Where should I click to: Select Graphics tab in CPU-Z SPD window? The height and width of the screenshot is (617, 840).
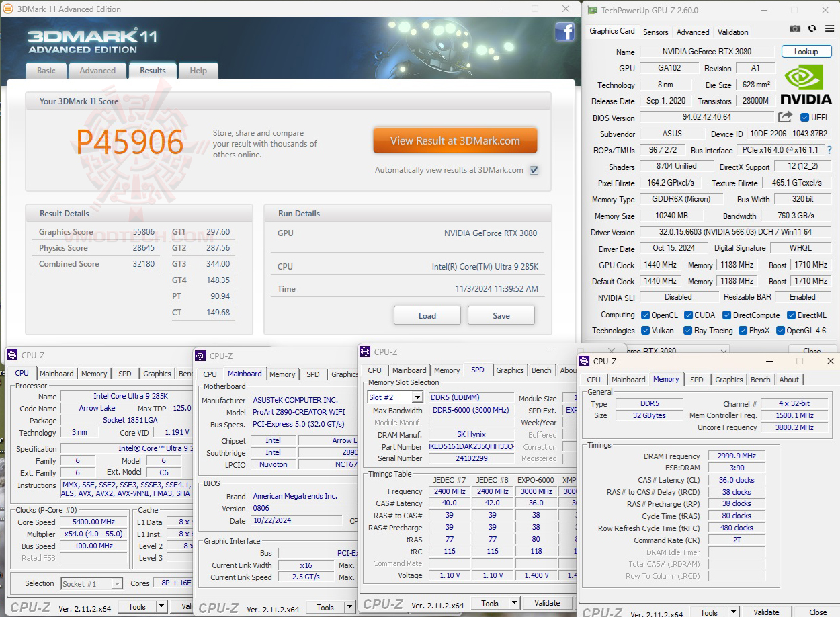510,370
